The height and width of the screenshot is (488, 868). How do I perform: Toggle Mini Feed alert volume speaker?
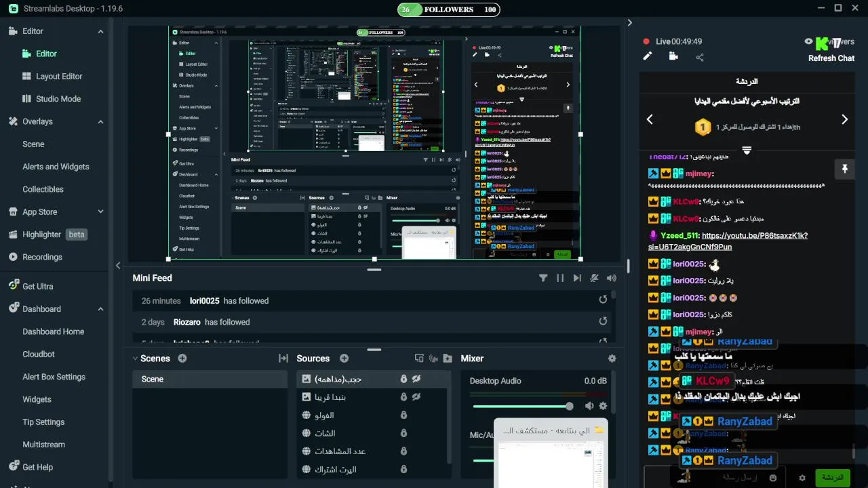coord(612,278)
